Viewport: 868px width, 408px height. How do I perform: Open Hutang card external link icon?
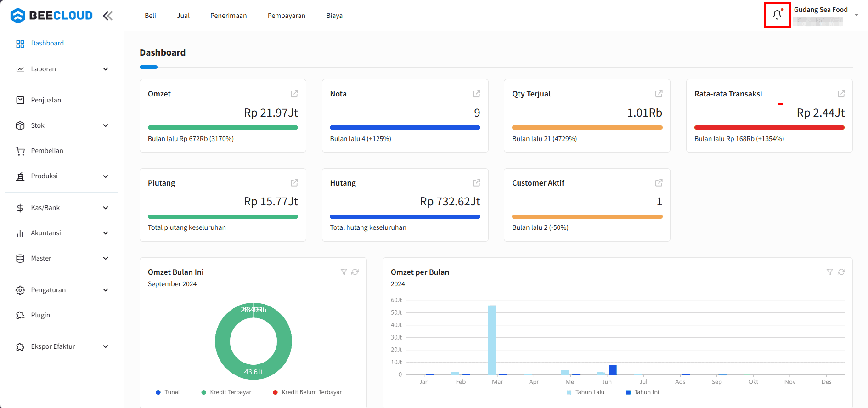point(477,183)
